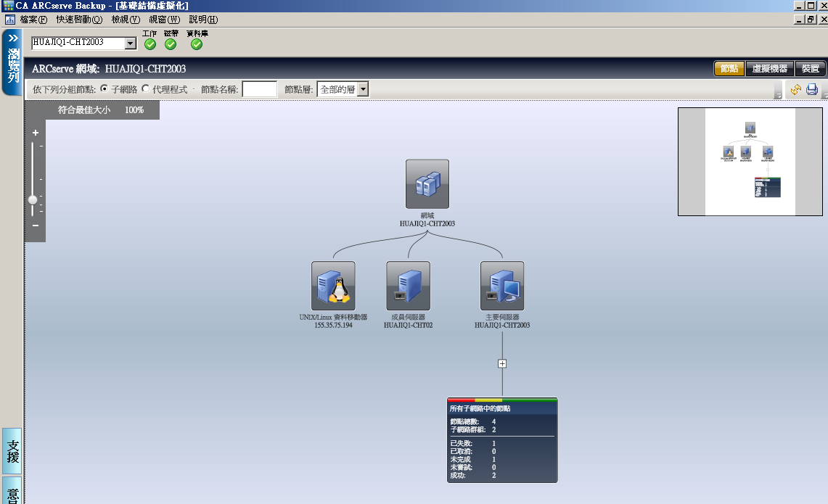This screenshot has height=504, width=828.
Task: Select the 子網路 subnet radio button
Action: [104, 89]
